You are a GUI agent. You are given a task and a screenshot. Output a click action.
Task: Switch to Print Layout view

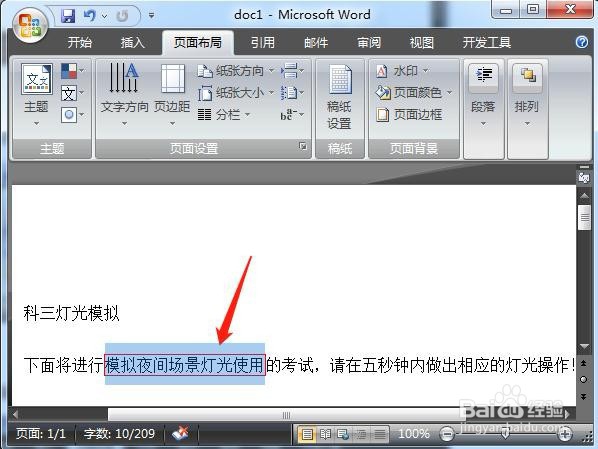tap(307, 434)
